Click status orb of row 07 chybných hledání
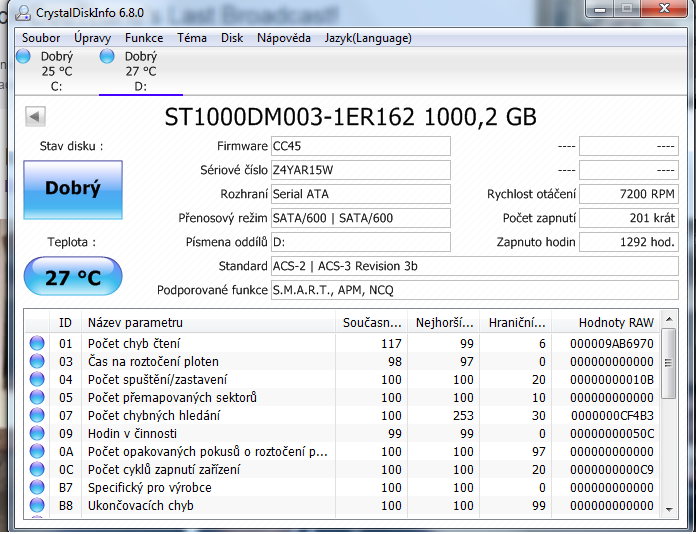 [37, 415]
